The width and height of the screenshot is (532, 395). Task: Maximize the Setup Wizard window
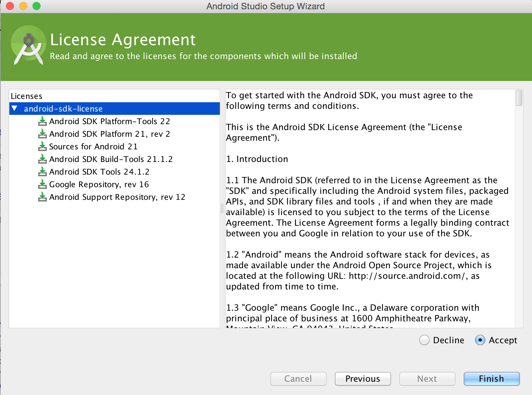point(37,6)
